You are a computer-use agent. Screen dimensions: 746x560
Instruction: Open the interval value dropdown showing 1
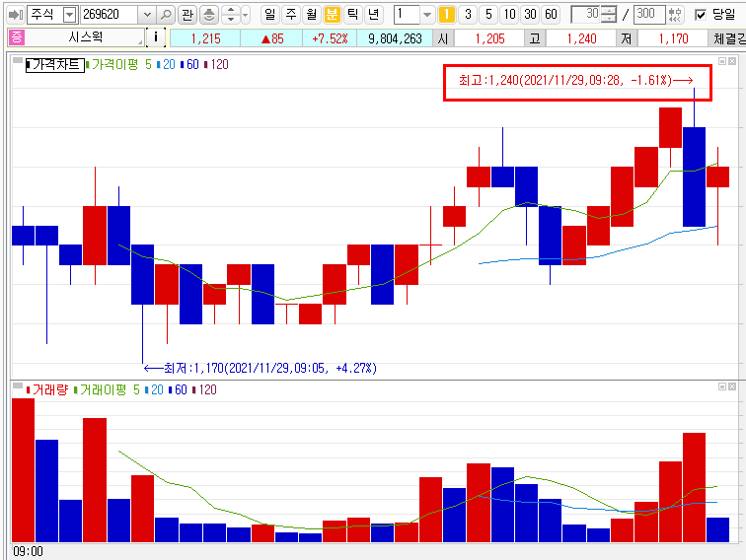[426, 15]
